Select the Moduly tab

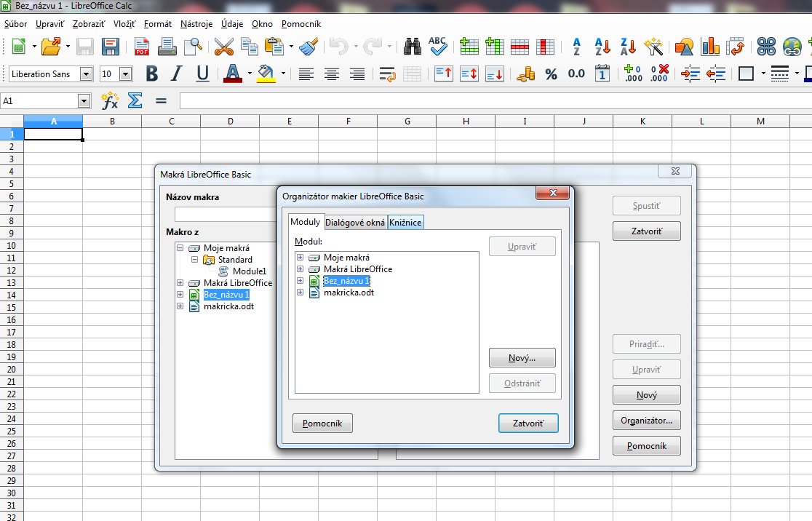[x=306, y=222]
